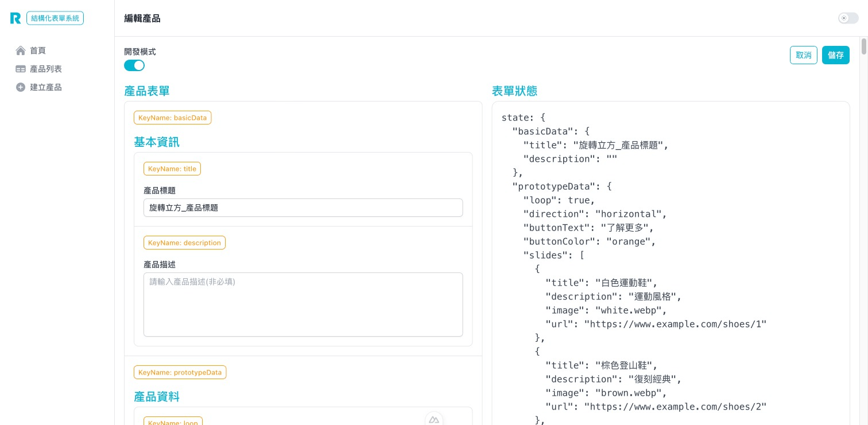Click into the 產品描述 text area
The width and height of the screenshot is (868, 425).
click(303, 304)
